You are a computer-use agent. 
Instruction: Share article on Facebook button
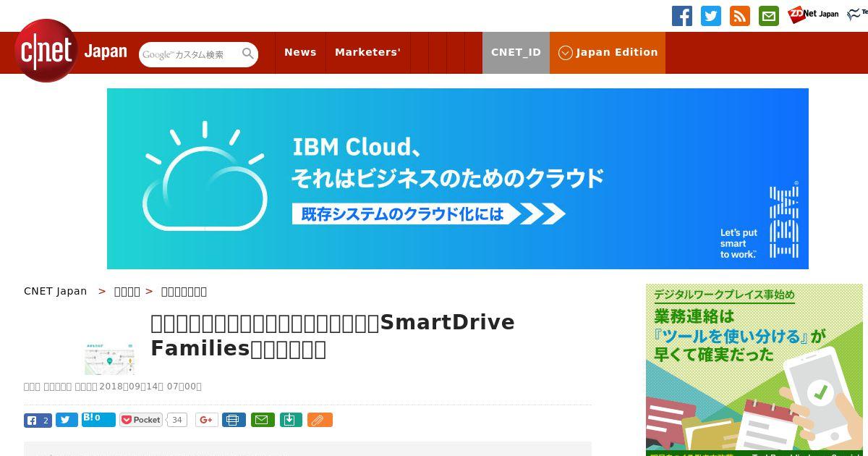pos(38,420)
